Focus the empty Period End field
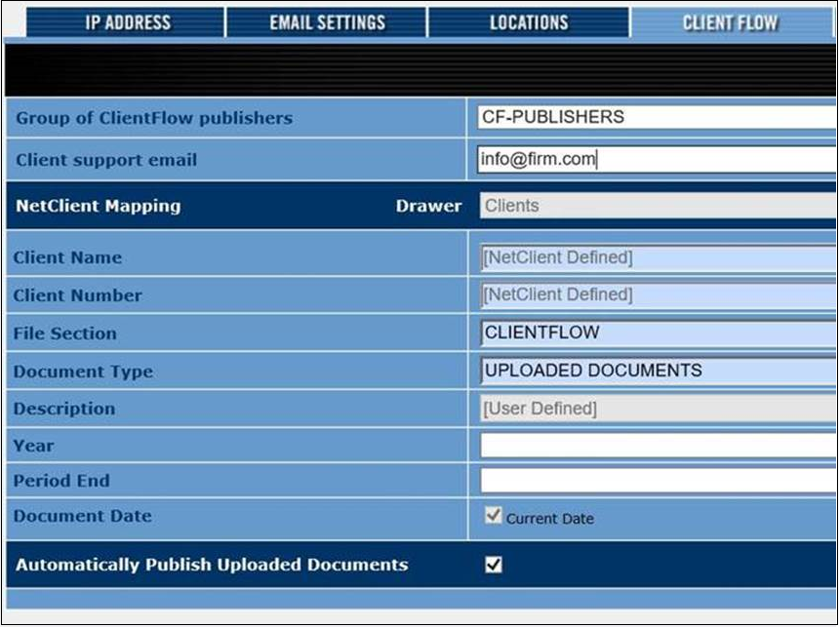 [656, 481]
